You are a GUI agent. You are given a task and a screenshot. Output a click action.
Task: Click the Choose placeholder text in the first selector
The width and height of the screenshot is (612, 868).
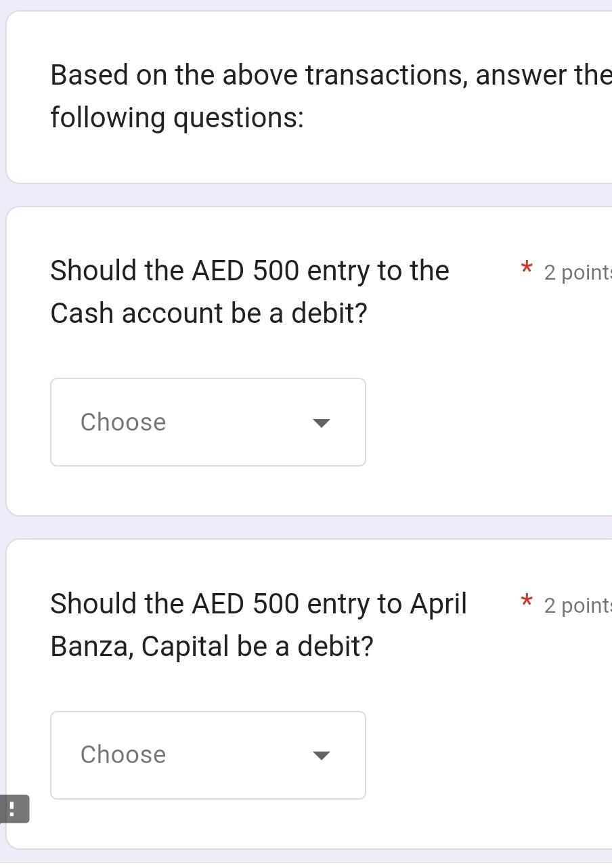(x=123, y=422)
